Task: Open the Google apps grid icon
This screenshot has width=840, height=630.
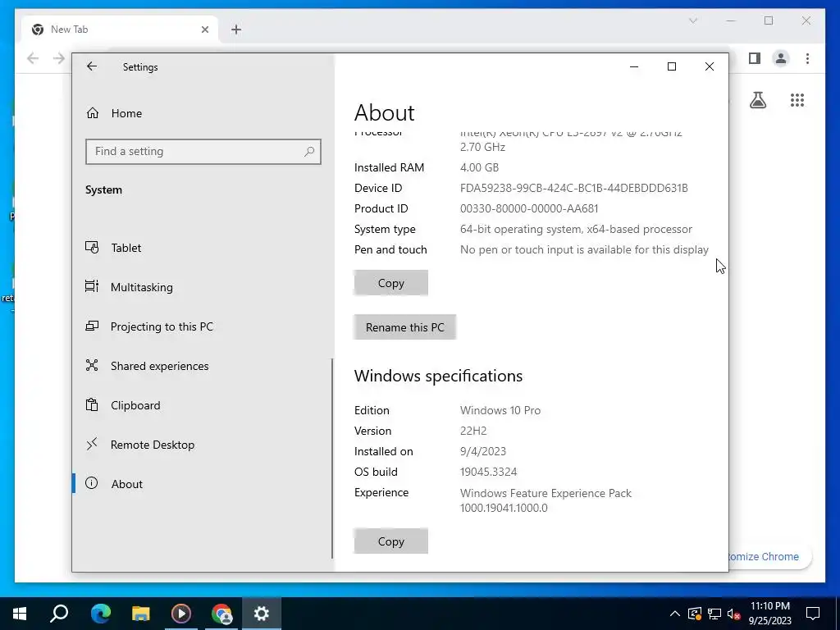Action: 797,99
